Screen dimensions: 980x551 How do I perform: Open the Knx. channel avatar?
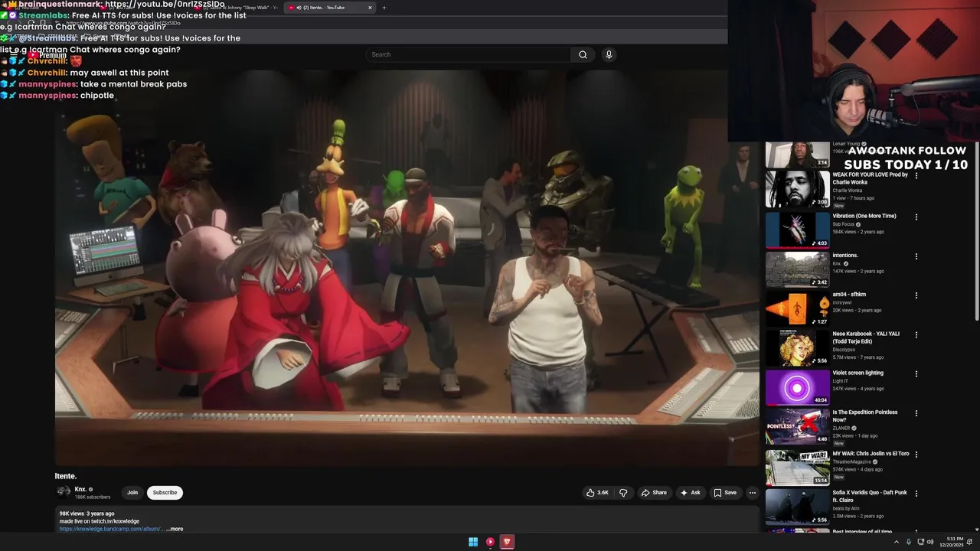(63, 493)
